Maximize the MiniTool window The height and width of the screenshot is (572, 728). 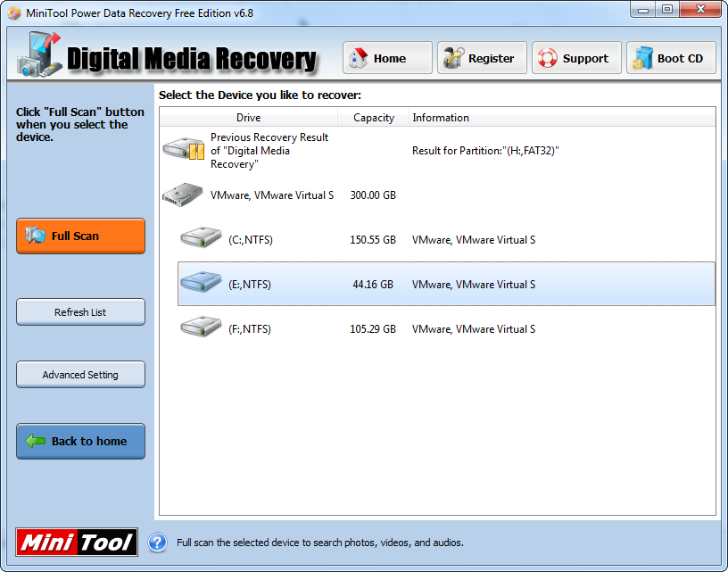667,9
